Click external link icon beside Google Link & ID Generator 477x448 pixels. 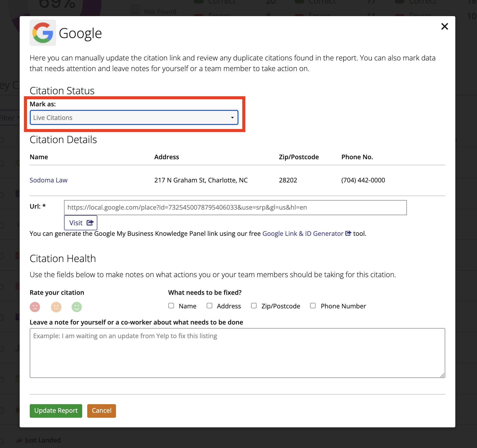click(348, 233)
